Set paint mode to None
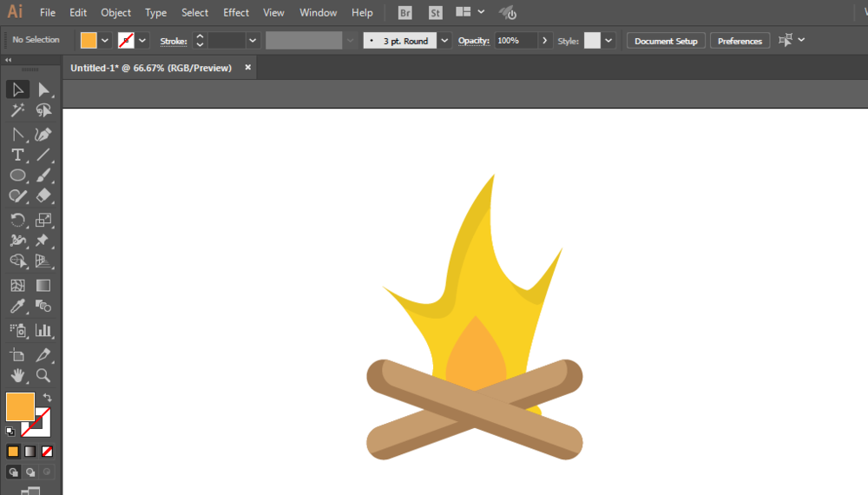Screen dimensions: 868x495 (47, 452)
